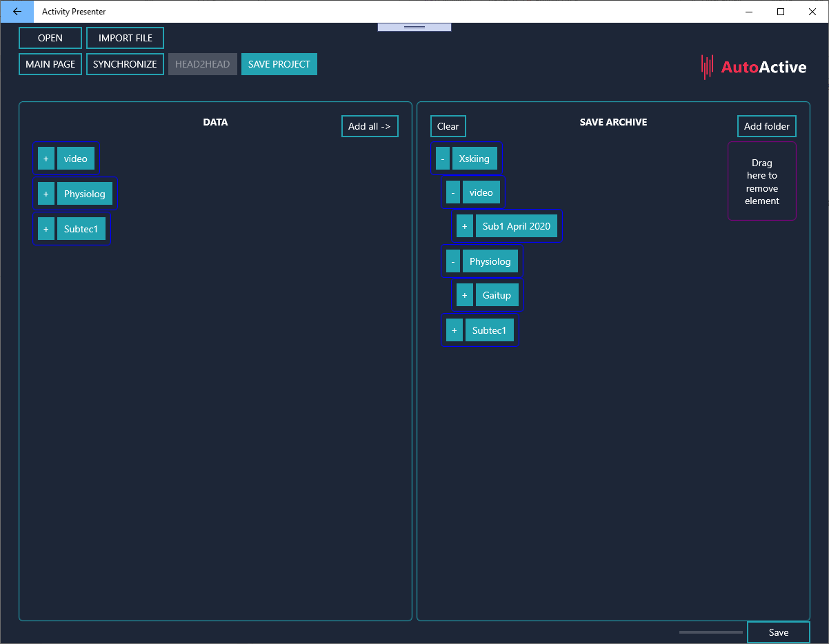Switch to the Synchronize page

[125, 64]
